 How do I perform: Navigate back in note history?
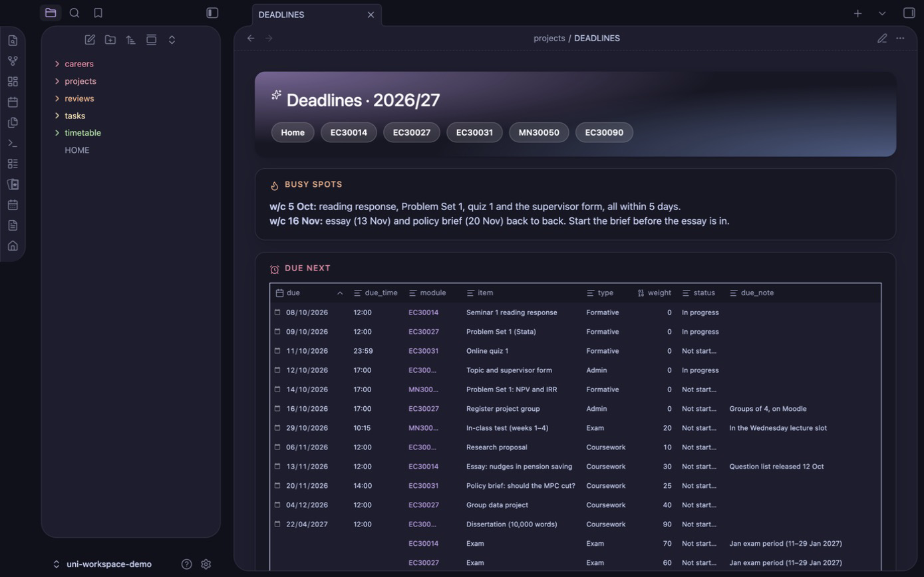[x=251, y=38]
